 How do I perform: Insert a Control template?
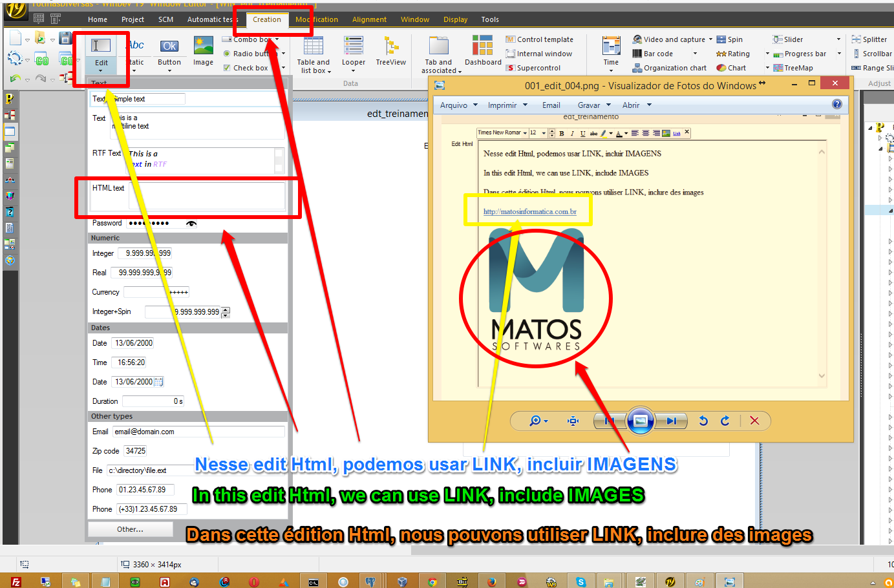tap(539, 39)
